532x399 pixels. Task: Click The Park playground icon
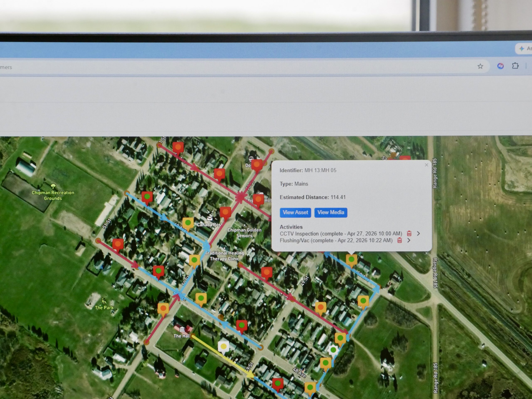click(104, 301)
